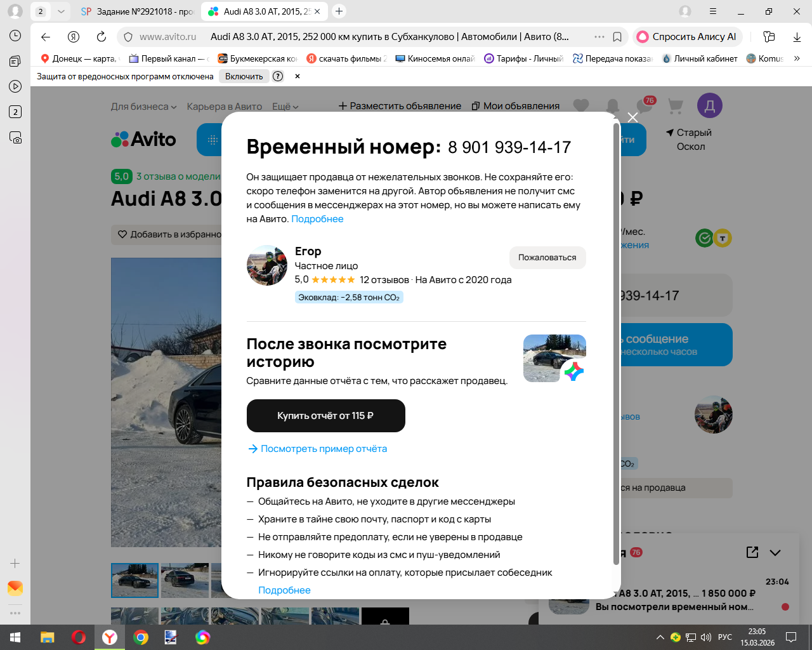Click the dialog's vertical scrollbar
The width and height of the screenshot is (812, 650).
[x=616, y=343]
